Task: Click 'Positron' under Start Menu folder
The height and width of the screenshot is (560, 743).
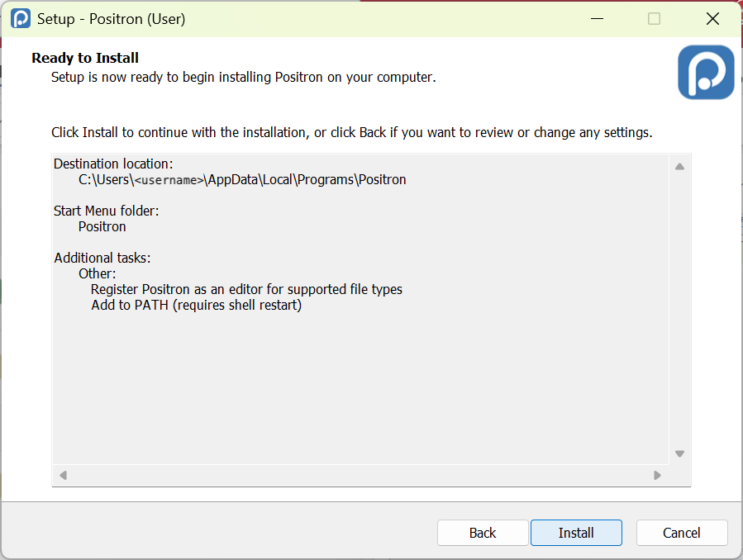Action: click(x=102, y=227)
